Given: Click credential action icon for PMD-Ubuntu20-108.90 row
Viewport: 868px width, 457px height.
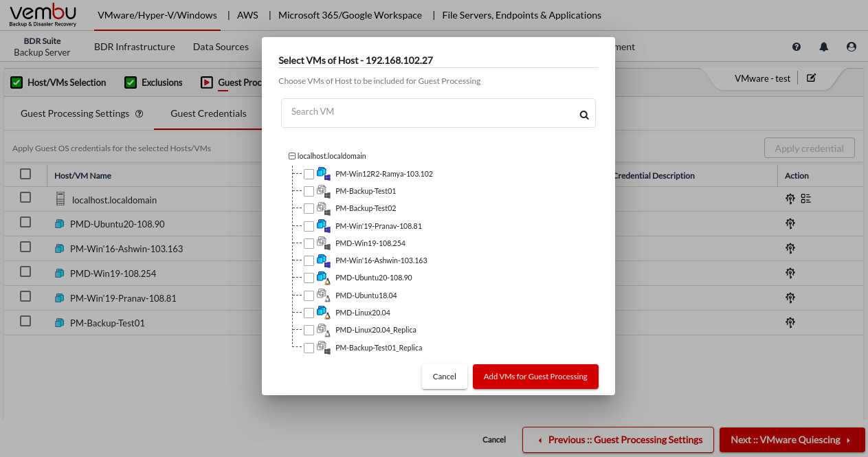Looking at the screenshot, I should tap(790, 224).
